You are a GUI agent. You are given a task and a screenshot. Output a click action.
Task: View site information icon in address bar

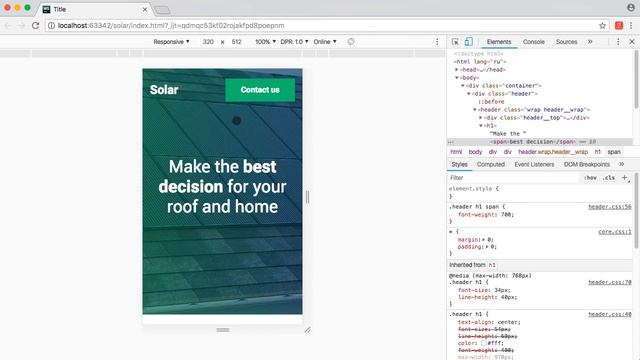click(x=51, y=25)
